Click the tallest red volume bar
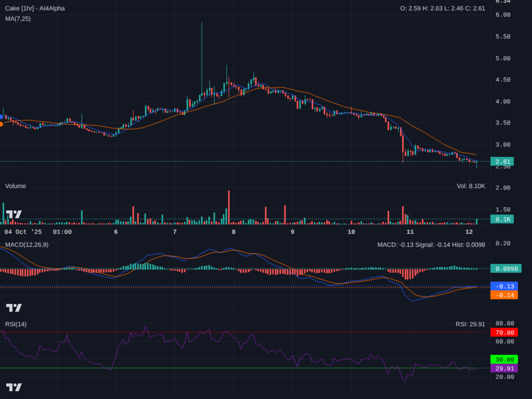 [229, 207]
